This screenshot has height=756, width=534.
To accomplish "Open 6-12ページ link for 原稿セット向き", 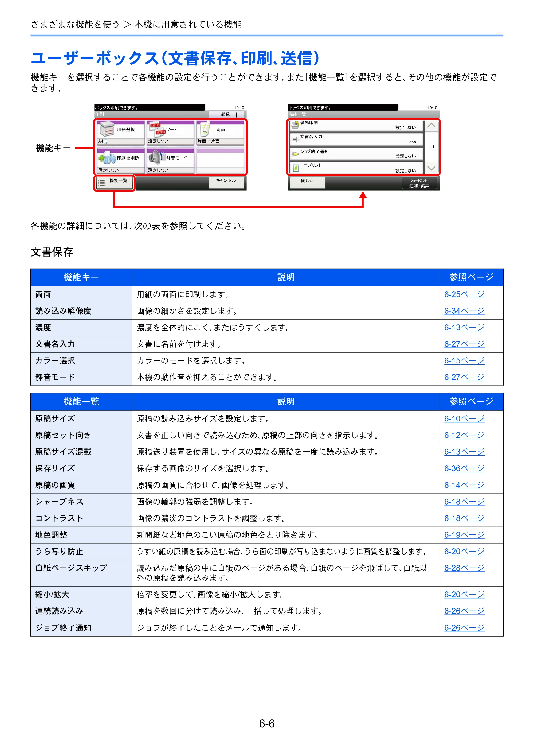I will [x=464, y=435].
